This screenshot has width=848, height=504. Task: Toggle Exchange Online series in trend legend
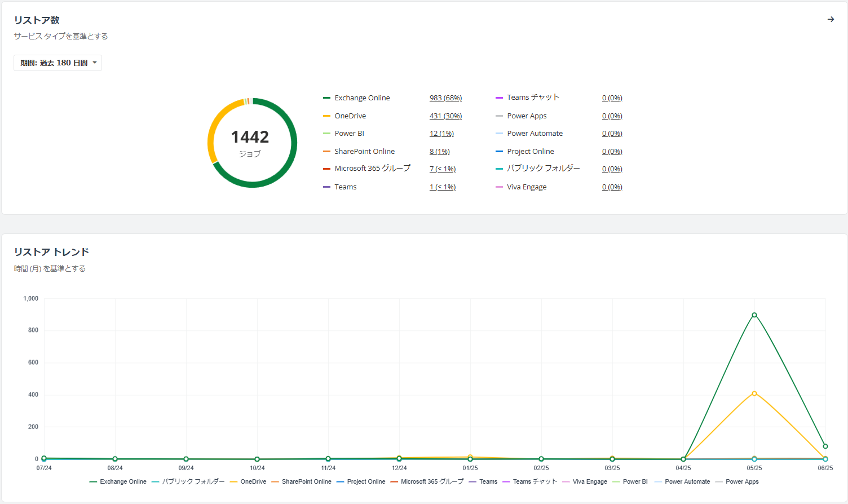pyautogui.click(x=118, y=481)
